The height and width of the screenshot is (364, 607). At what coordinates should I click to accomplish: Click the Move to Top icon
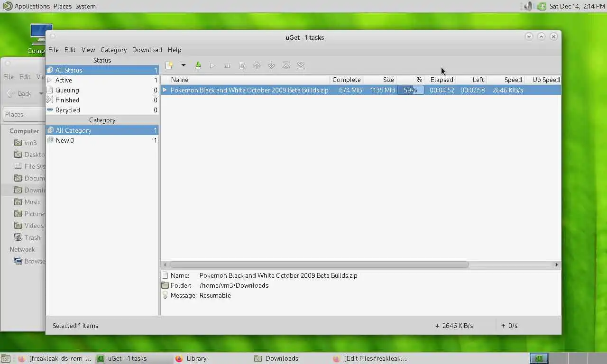pyautogui.click(x=286, y=65)
